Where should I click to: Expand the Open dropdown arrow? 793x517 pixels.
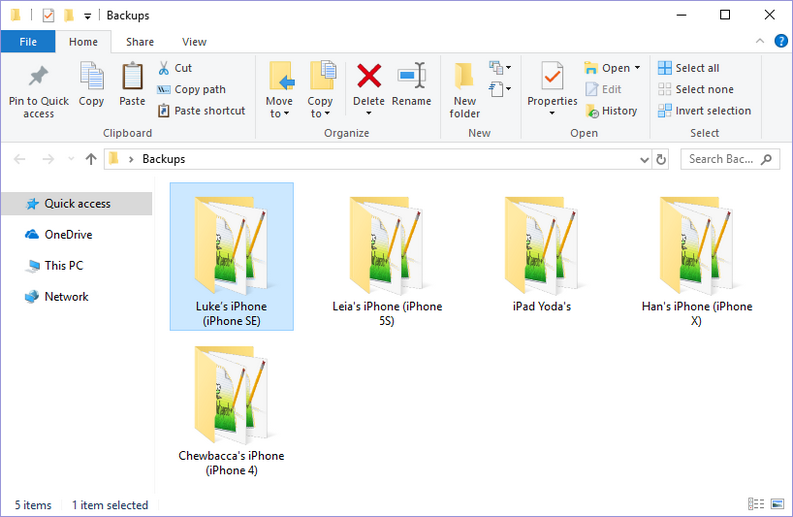[637, 68]
